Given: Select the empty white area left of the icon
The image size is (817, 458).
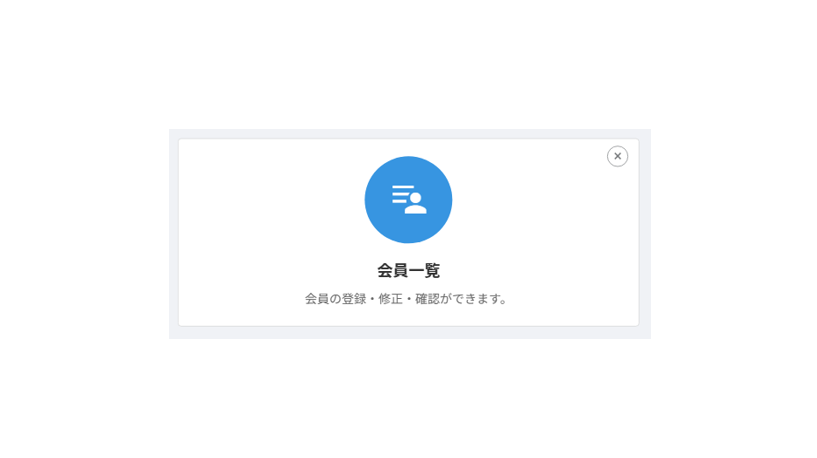Looking at the screenshot, I should 271,200.
